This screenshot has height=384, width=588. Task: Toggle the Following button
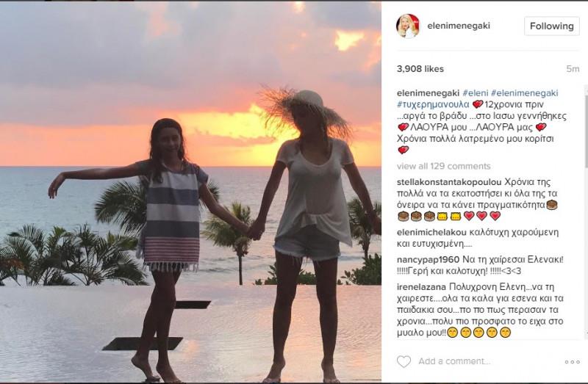coord(552,26)
